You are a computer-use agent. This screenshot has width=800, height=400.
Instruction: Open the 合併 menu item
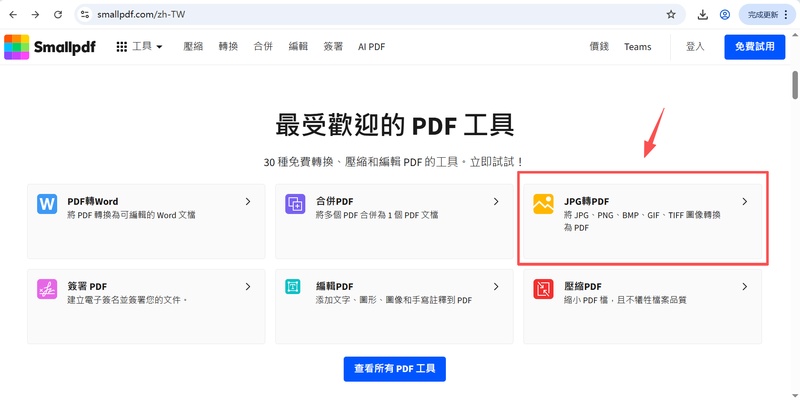pos(263,46)
